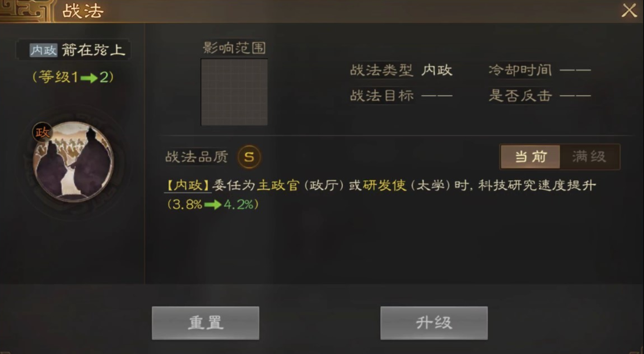This screenshot has width=644, height=354.
Task: Click the gold S quality badge
Action: tap(249, 157)
